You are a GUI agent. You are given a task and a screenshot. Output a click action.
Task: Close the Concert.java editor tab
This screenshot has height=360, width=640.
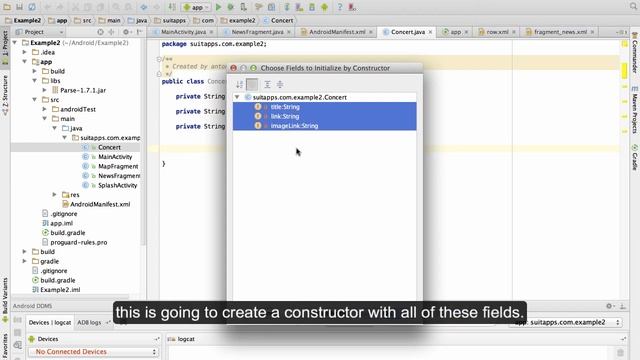430,32
